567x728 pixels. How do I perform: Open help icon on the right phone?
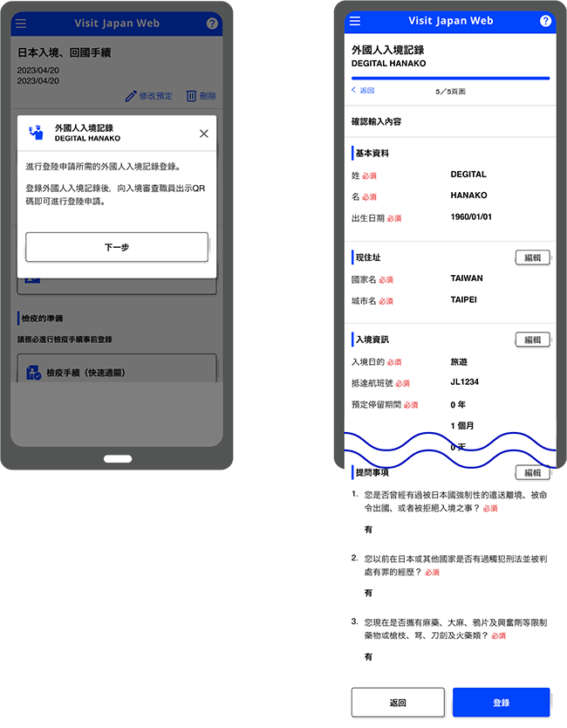[546, 21]
